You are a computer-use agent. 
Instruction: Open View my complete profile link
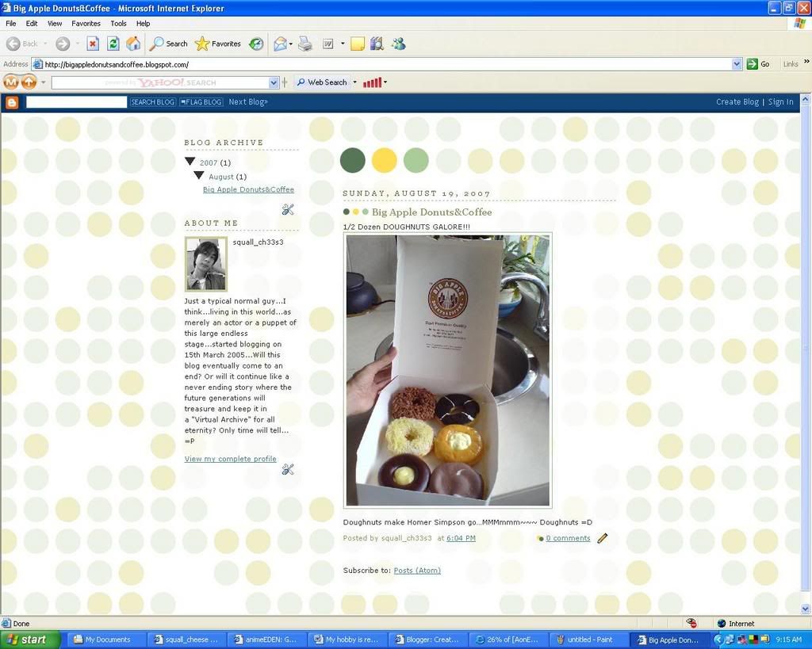(231, 459)
